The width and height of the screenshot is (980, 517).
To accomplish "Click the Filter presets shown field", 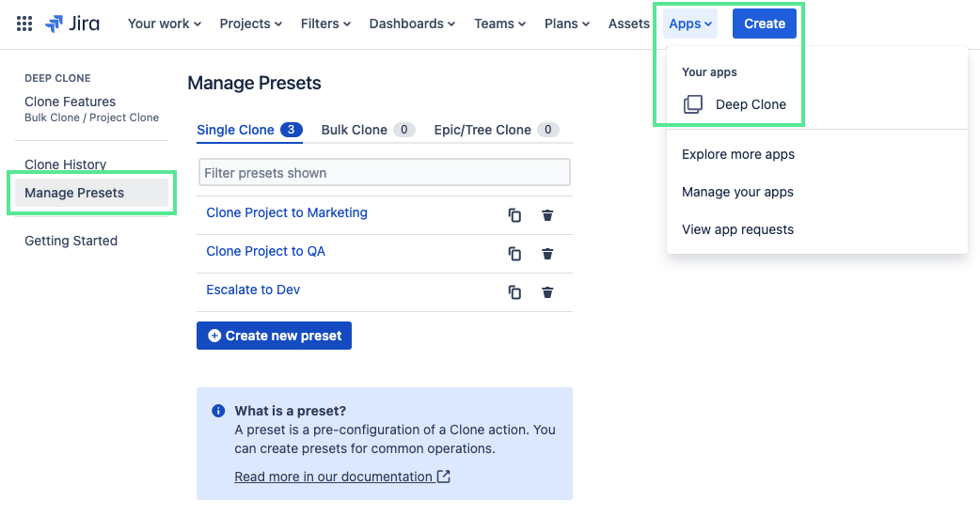I will tap(384, 173).
